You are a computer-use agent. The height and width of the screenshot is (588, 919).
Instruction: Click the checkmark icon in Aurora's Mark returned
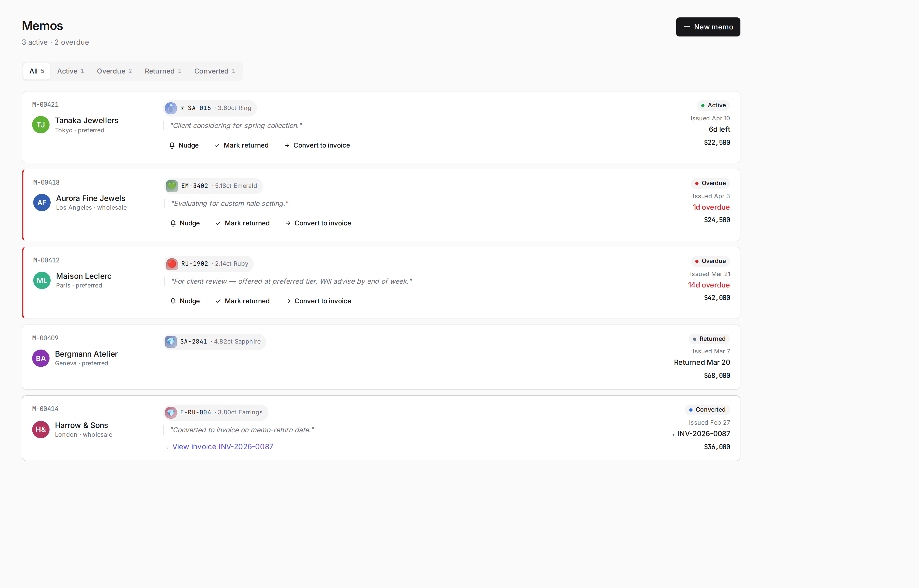(218, 223)
